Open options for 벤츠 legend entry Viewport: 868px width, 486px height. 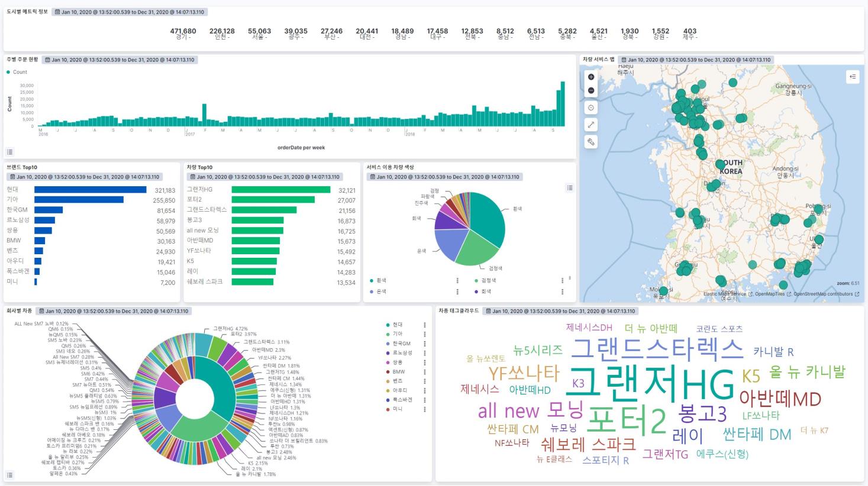click(424, 381)
